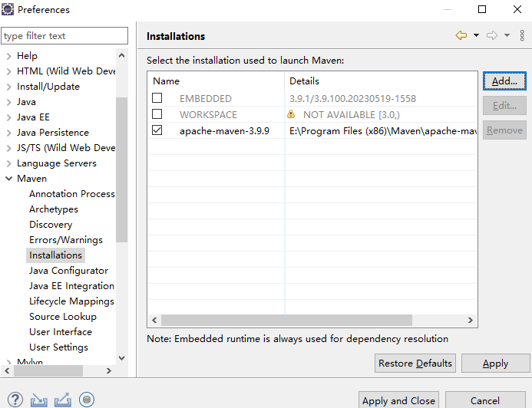Expand the Install/Update tree node
This screenshot has height=408, width=532.
[9, 87]
